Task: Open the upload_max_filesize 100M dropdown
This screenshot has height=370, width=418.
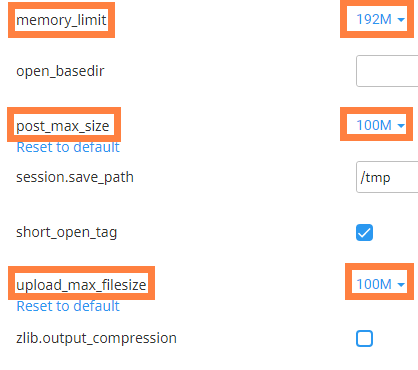Action: [380, 284]
